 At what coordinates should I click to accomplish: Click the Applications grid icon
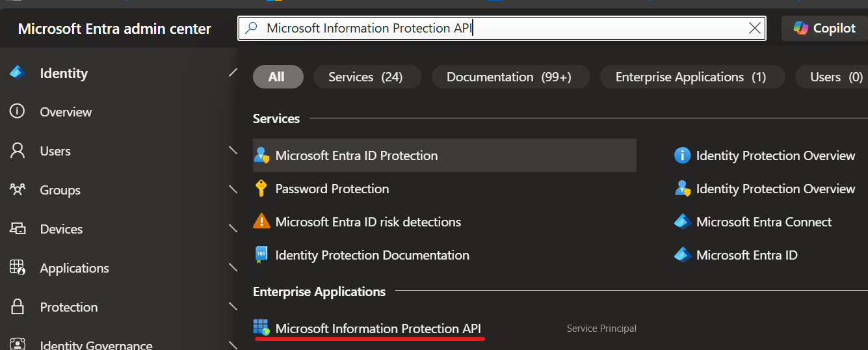[17, 268]
